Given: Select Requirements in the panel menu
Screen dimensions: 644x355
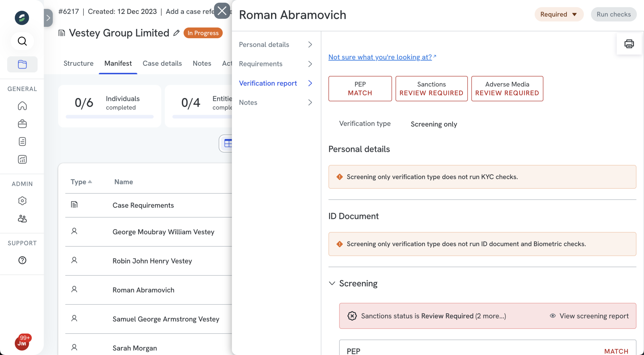Looking at the screenshot, I should click(x=276, y=64).
